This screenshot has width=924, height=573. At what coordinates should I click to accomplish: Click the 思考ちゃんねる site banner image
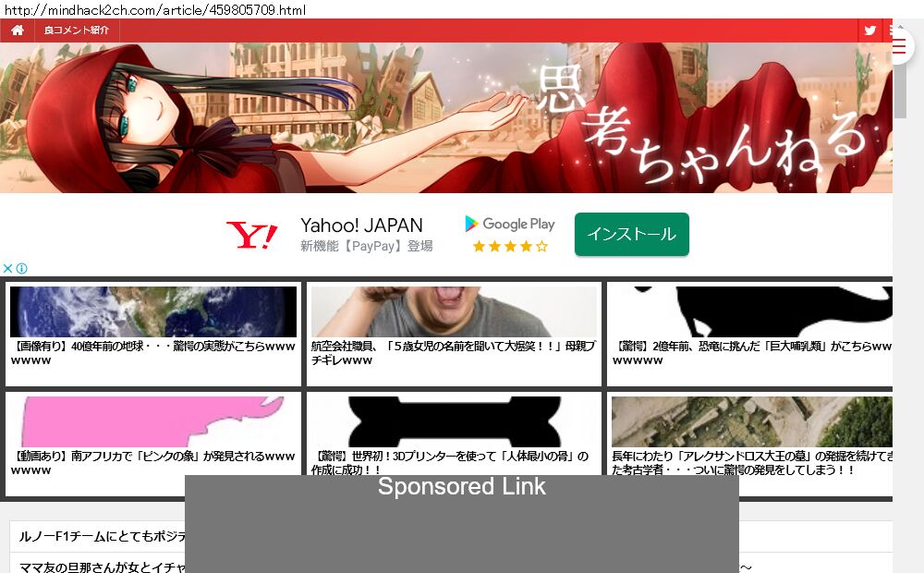(x=446, y=117)
